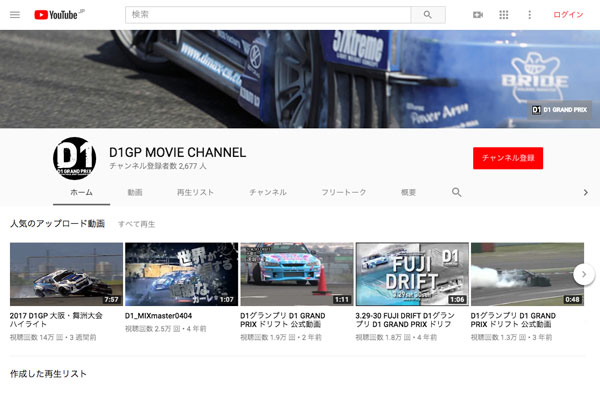
Task: Switch to the フリートーク tab
Action: tap(344, 193)
